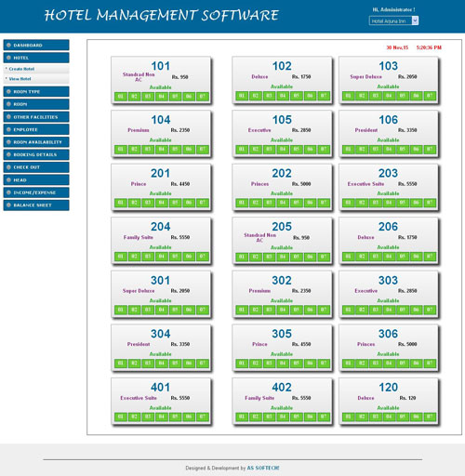
Task: Click the bullet icon beside Room Type
Action: 8,92
